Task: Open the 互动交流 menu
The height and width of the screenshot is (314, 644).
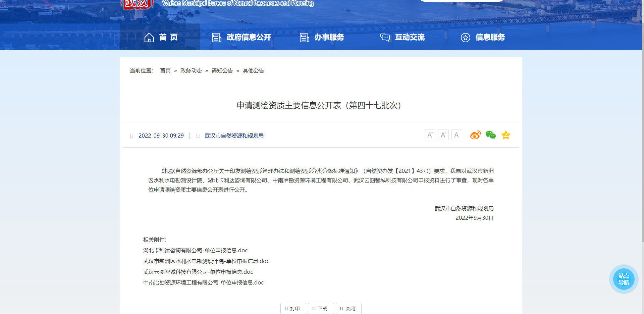Action: tap(410, 37)
